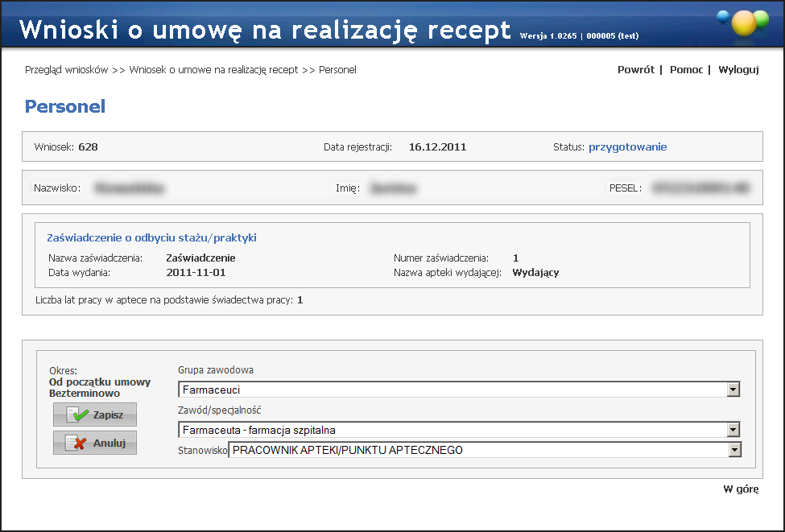
Task: Expand the Zawód/specjalność combo box
Action: (x=733, y=430)
